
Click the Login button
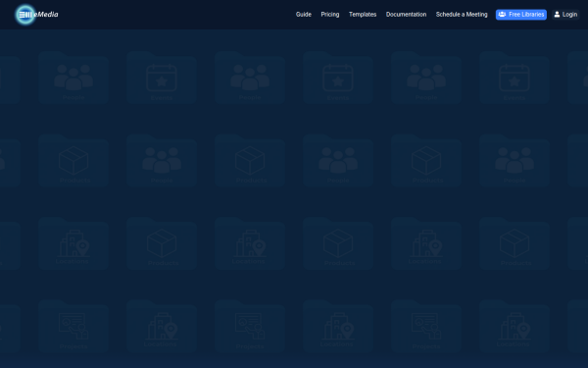[565, 15]
